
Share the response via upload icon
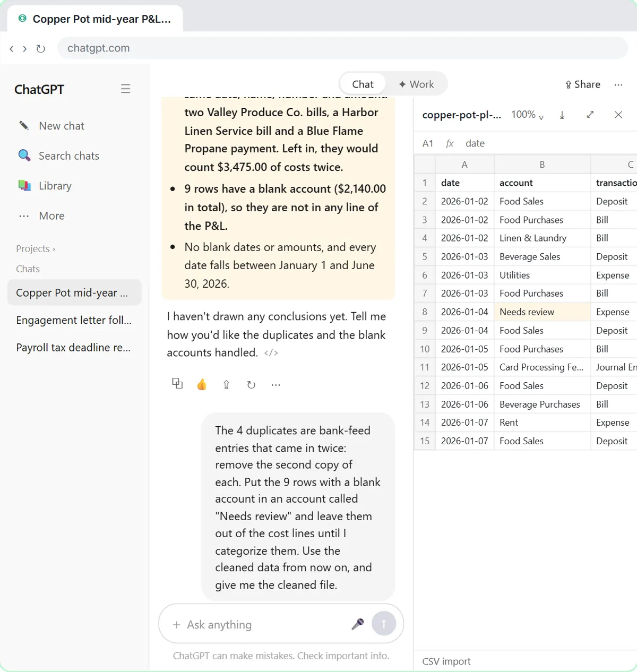tap(227, 384)
